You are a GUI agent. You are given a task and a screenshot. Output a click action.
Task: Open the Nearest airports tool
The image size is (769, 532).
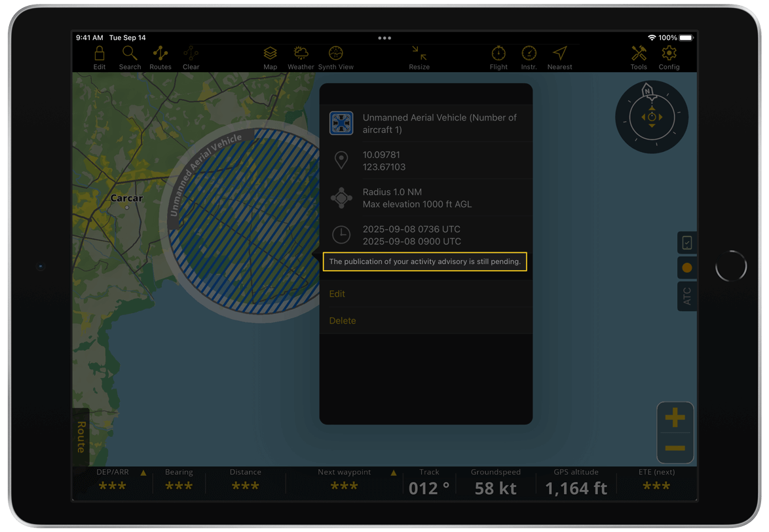[559, 58]
